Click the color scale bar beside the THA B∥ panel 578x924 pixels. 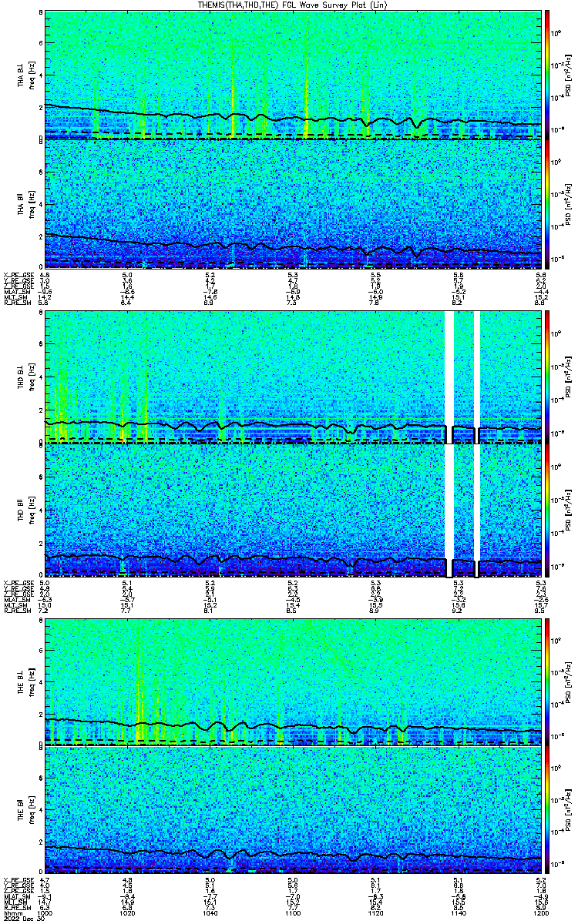click(x=546, y=203)
